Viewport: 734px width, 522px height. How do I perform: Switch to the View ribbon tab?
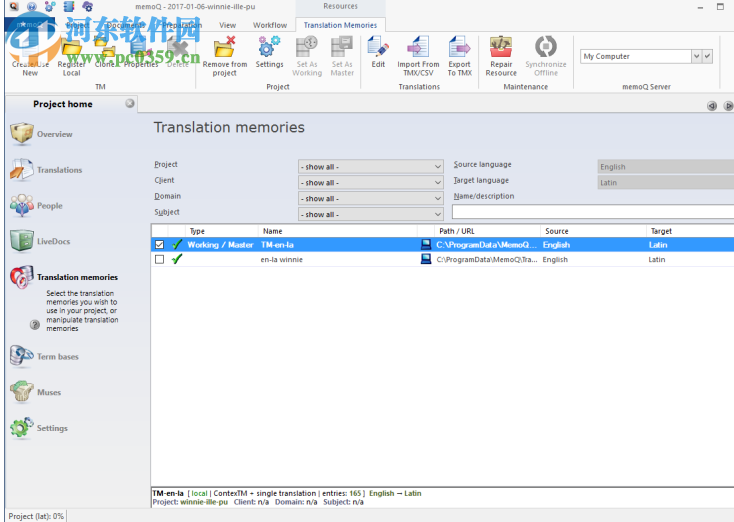point(228,25)
